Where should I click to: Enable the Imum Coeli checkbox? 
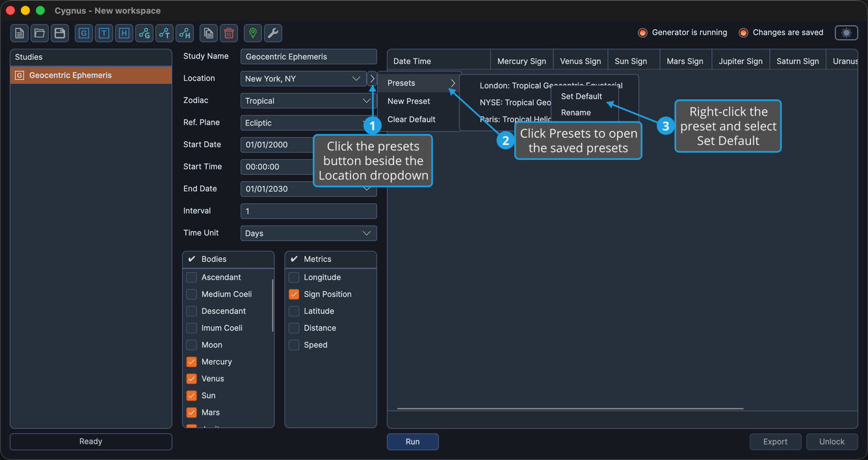[192, 328]
